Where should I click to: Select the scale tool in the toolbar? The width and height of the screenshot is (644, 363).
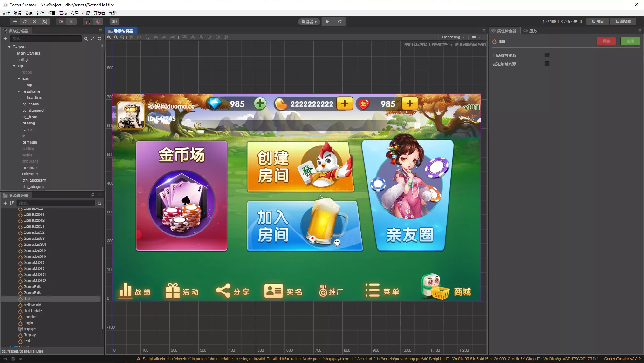[34, 21]
